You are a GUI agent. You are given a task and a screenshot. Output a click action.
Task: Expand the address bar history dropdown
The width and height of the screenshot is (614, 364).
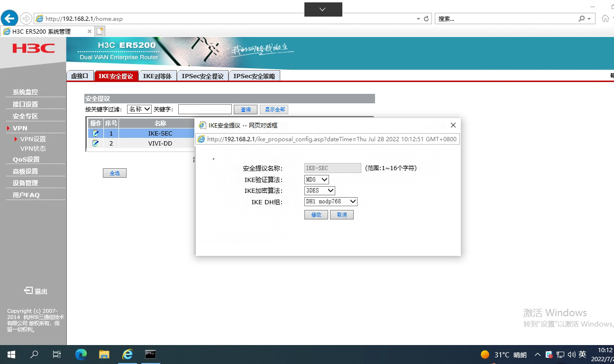point(418,19)
